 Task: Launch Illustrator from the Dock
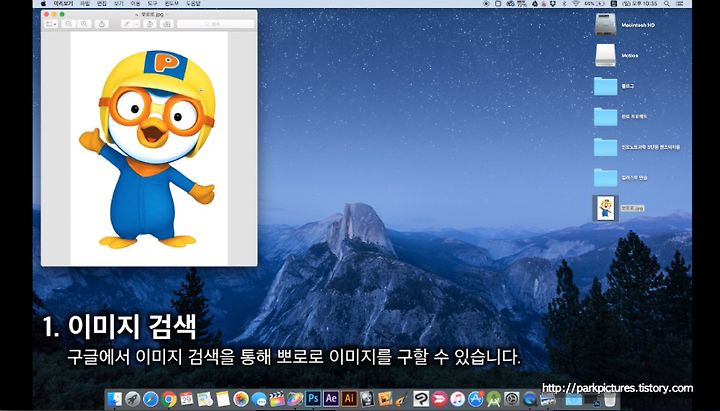pyautogui.click(x=349, y=399)
